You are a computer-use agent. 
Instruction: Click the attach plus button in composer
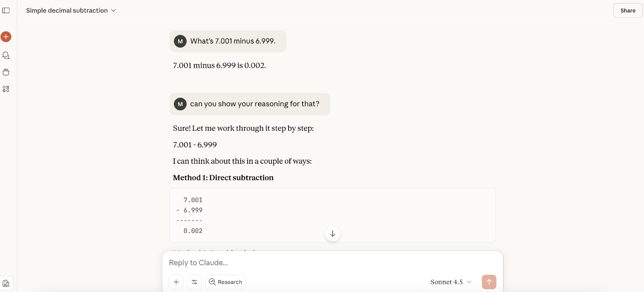click(176, 282)
